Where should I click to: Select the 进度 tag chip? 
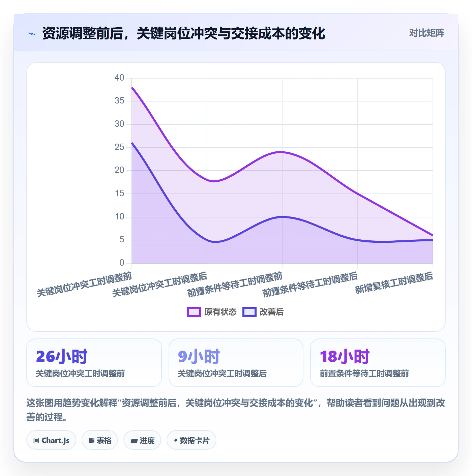tap(142, 440)
